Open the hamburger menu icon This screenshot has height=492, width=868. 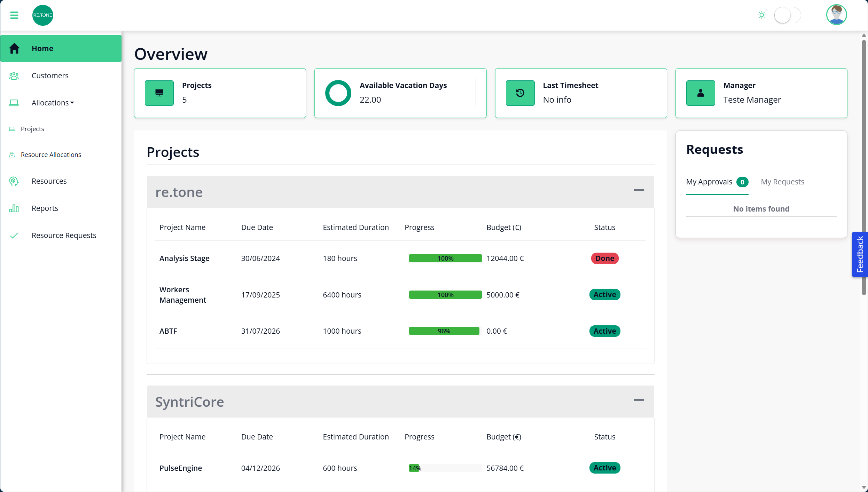click(x=14, y=15)
